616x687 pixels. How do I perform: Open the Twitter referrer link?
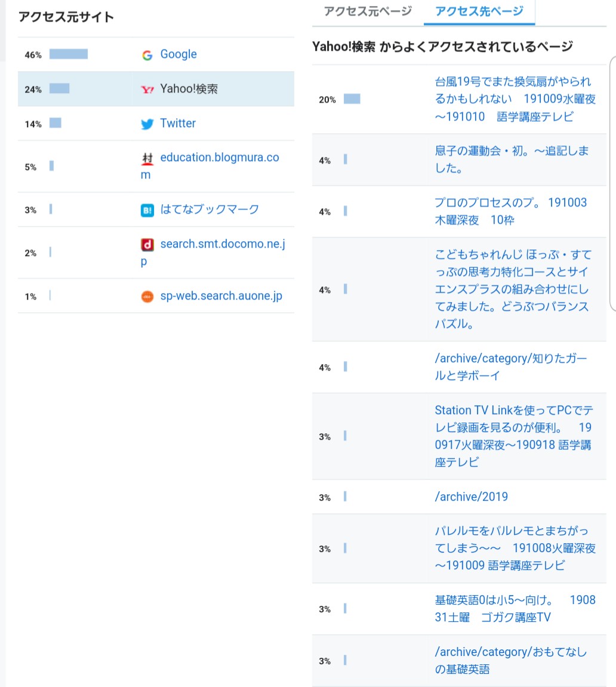(177, 124)
